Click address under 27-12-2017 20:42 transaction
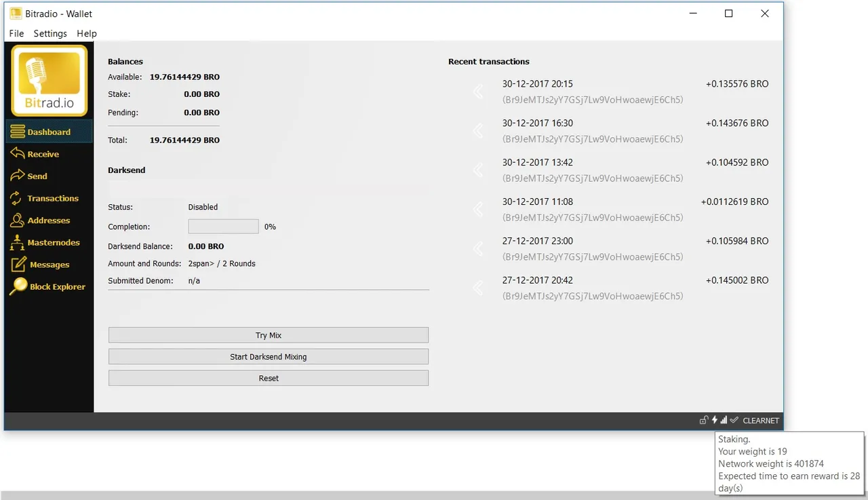Image resolution: width=868 pixels, height=500 pixels. [593, 296]
